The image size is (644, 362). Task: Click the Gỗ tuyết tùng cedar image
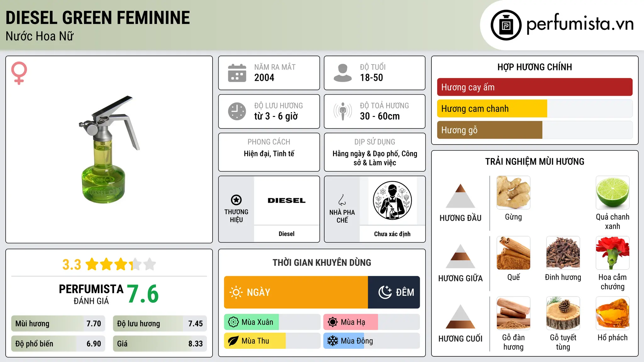(x=563, y=313)
